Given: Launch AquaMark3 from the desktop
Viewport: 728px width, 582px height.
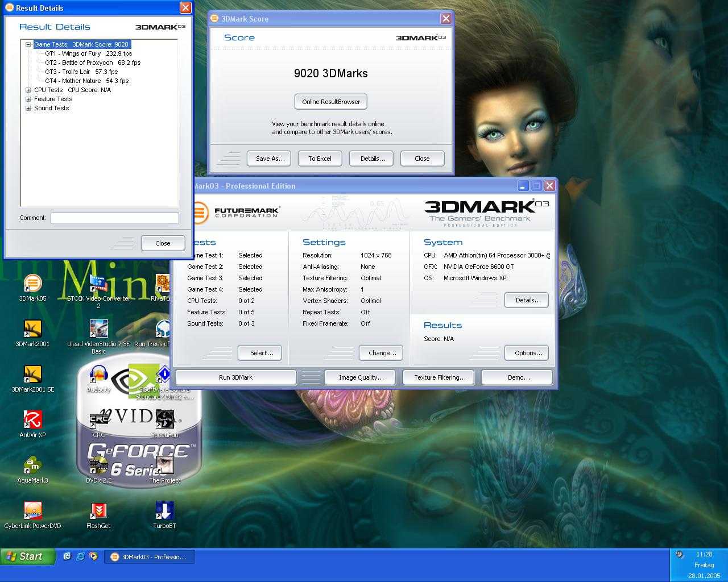Looking at the screenshot, I should coord(32,469).
